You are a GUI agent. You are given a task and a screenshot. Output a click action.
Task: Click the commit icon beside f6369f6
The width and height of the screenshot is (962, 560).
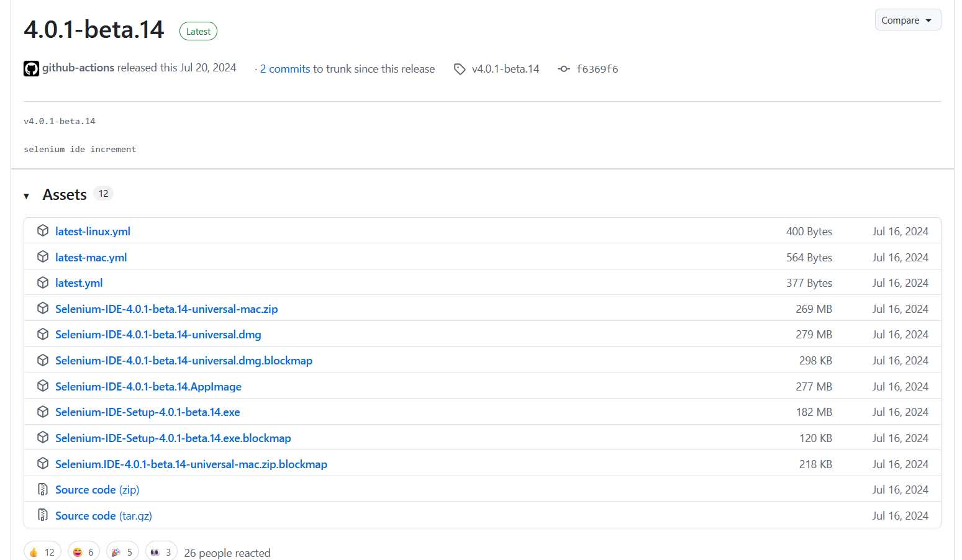coord(564,69)
